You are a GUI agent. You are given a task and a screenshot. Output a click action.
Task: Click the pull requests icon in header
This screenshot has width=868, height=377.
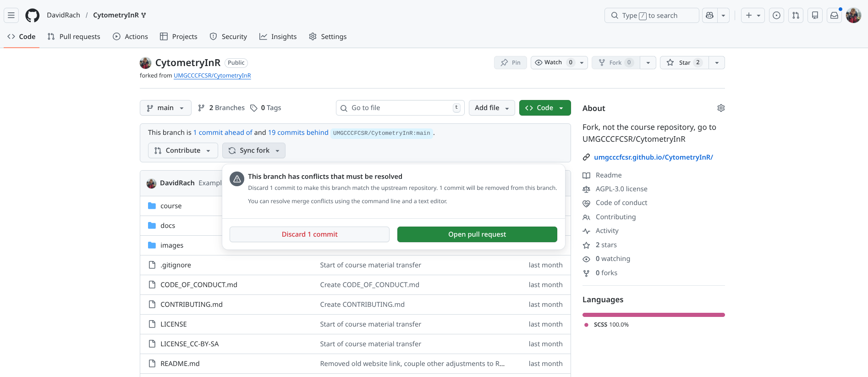[x=796, y=16]
